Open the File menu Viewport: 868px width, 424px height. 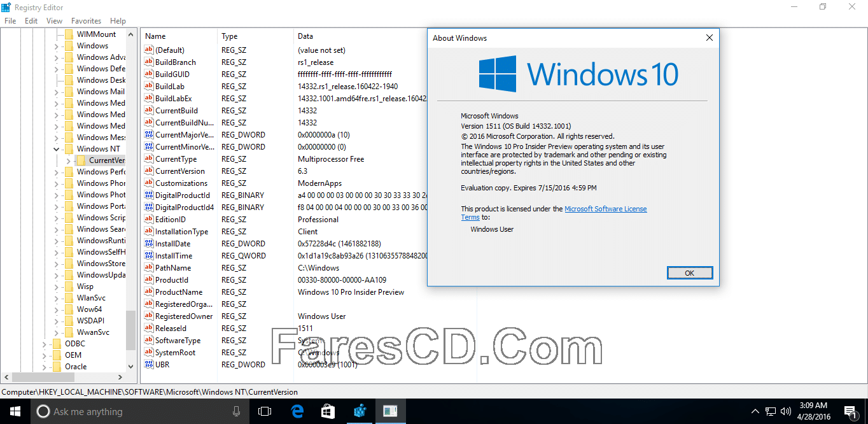pos(10,21)
